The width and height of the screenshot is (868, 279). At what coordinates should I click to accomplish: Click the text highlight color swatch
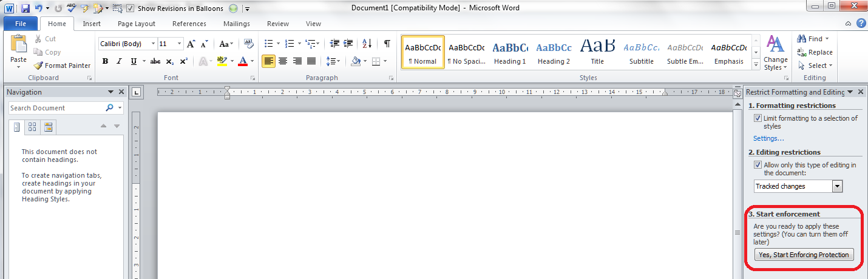tap(221, 61)
